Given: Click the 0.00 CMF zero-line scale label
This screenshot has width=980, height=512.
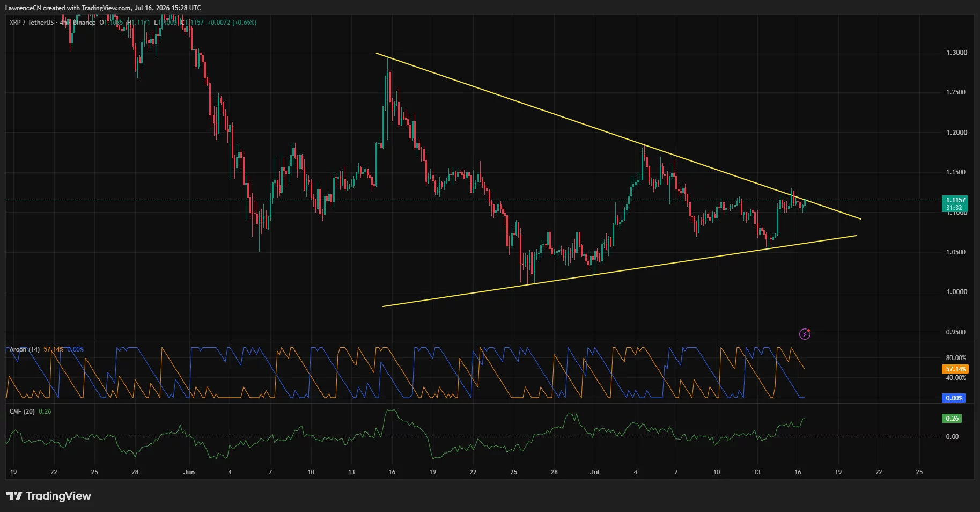Looking at the screenshot, I should click(952, 437).
